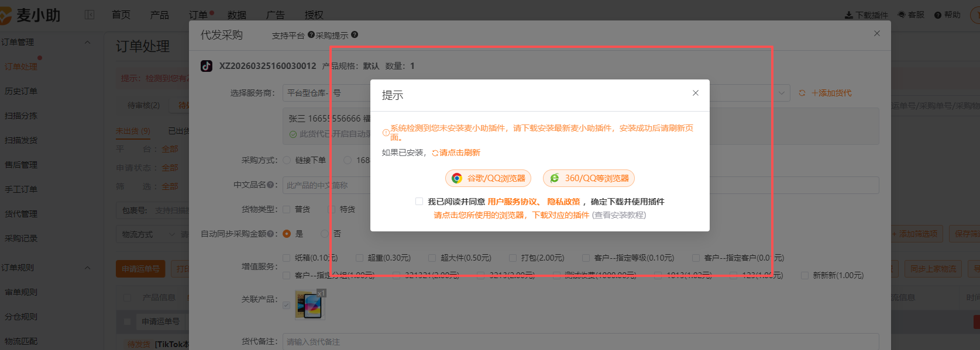The image size is (980, 350).
Task: Click 全部 next to 平台 filter
Action: pyautogui.click(x=170, y=149)
